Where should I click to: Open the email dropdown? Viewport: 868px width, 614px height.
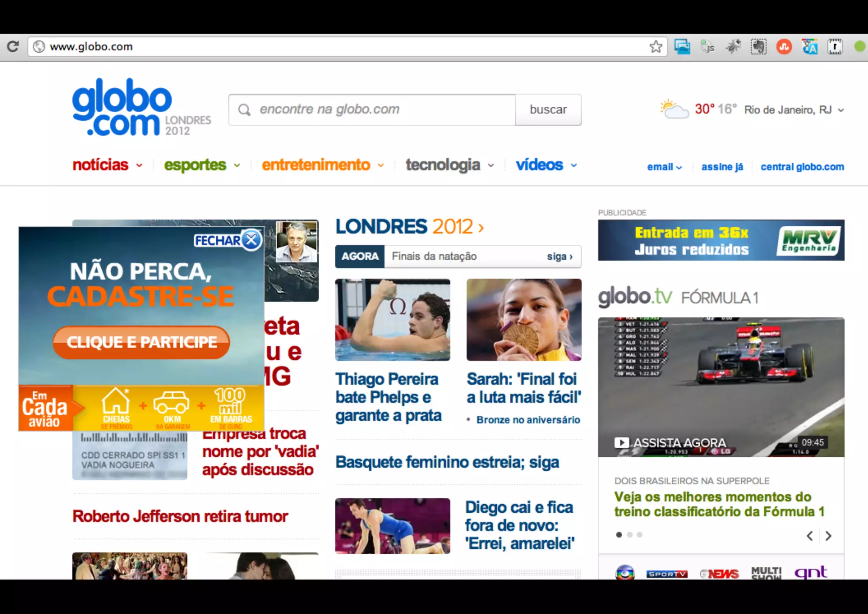[x=664, y=167]
